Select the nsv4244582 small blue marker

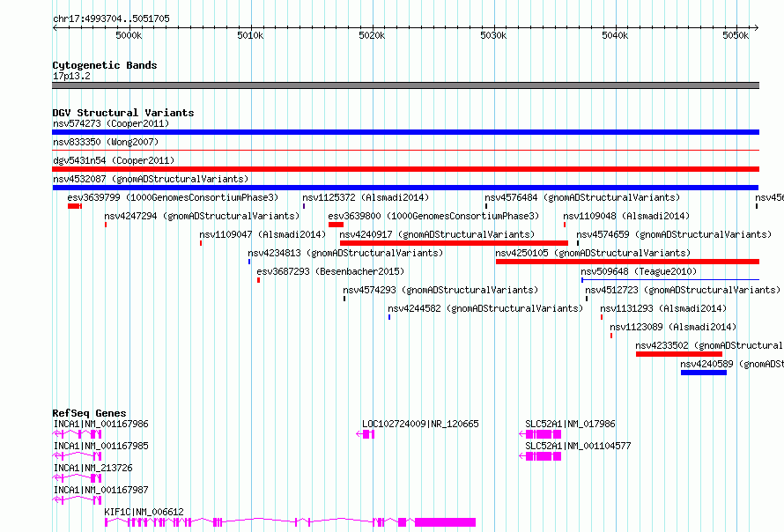389,317
